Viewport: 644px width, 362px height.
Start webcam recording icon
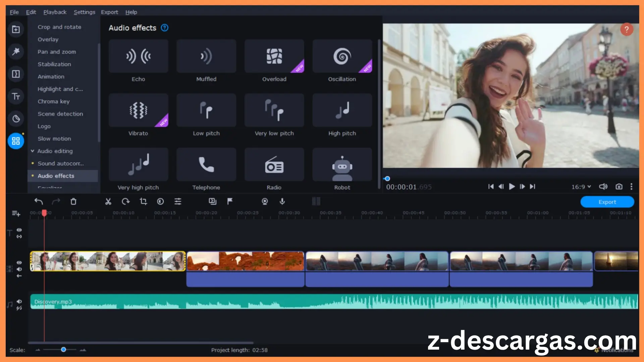(265, 201)
